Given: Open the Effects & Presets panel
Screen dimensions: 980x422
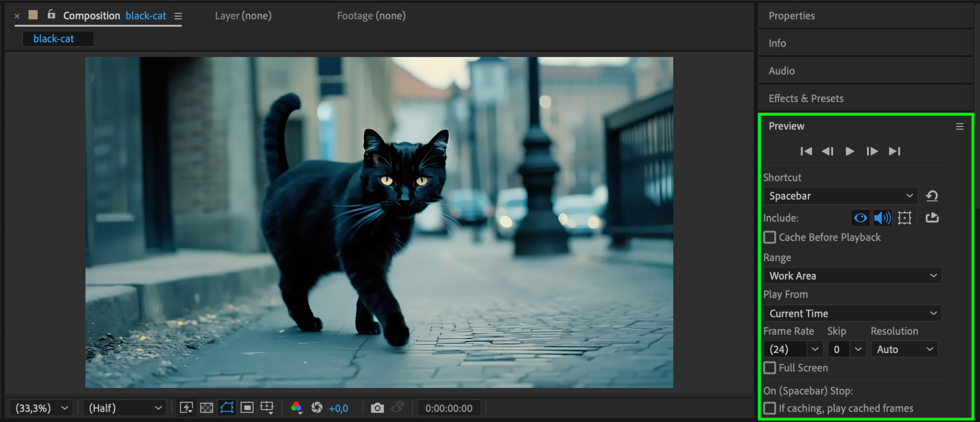Looking at the screenshot, I should tap(806, 99).
